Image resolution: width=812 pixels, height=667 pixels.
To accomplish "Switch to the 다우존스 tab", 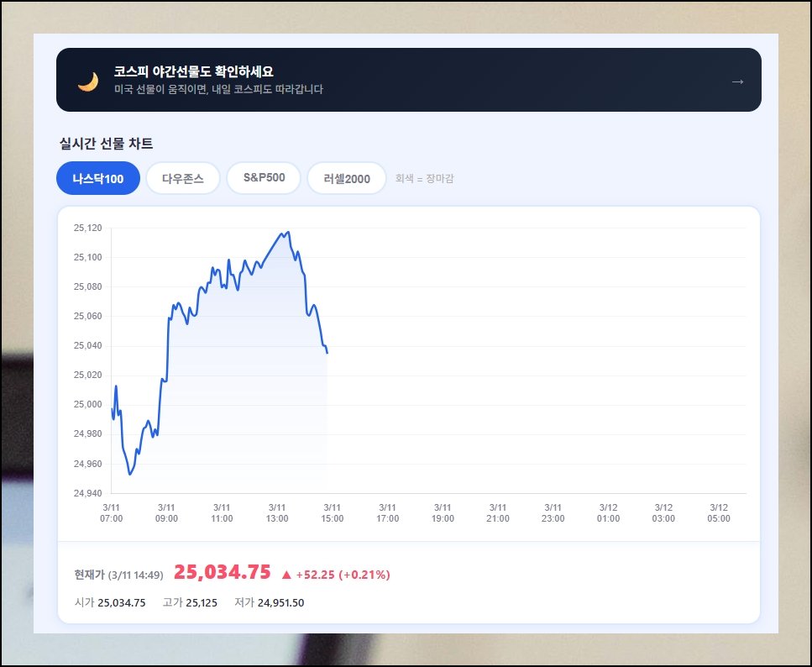I will [x=183, y=178].
